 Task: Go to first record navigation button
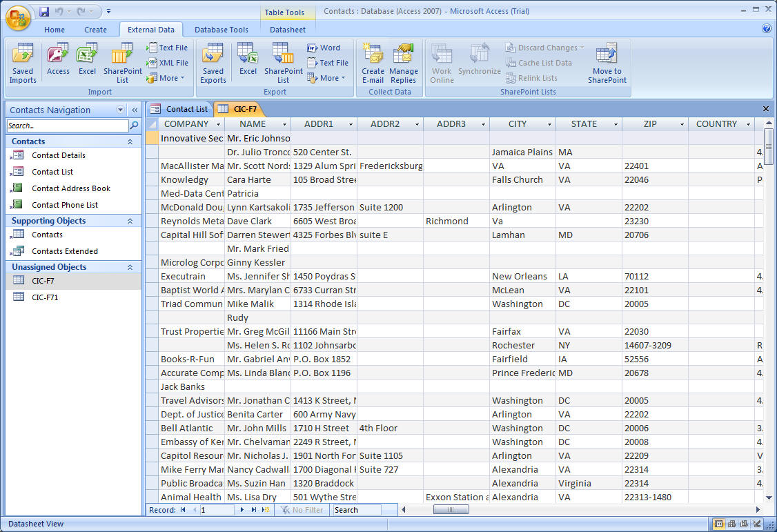[x=183, y=510]
